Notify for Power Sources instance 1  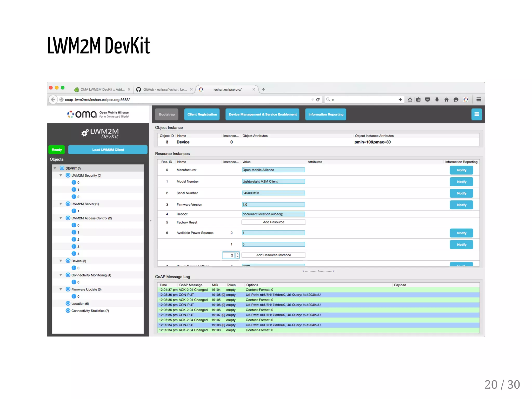click(461, 245)
